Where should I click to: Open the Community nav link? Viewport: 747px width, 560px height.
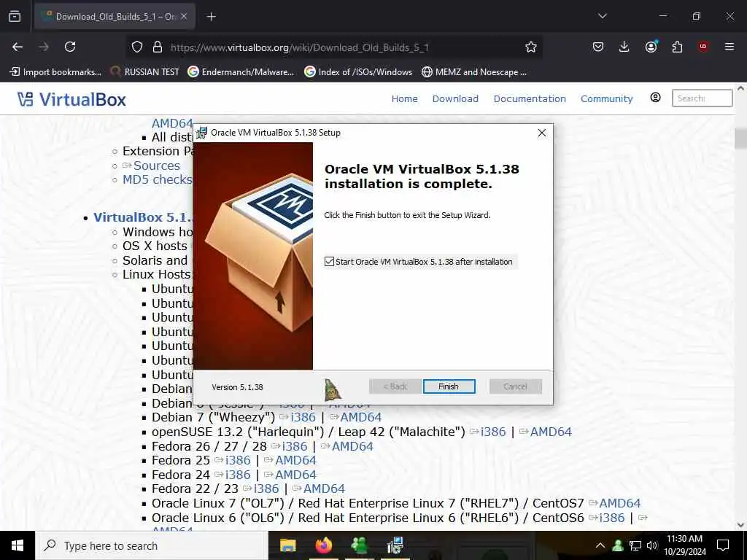[x=606, y=98]
